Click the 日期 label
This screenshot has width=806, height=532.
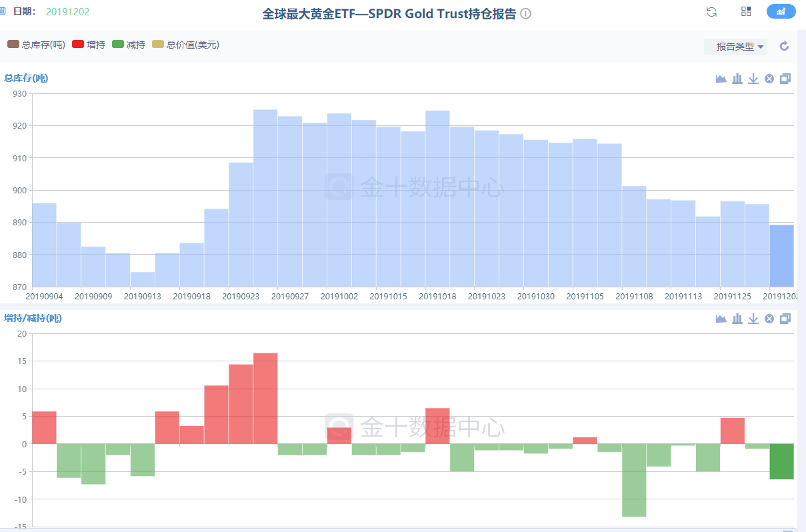coord(24,12)
